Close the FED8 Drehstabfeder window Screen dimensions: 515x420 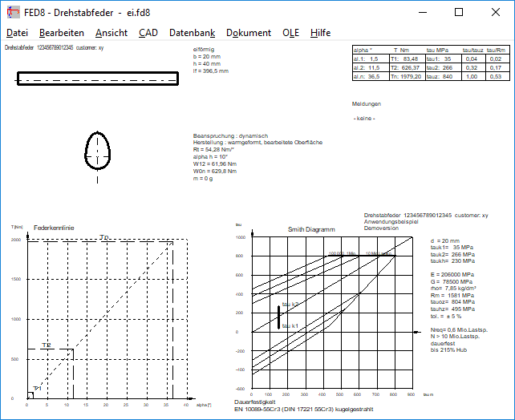pos(496,13)
